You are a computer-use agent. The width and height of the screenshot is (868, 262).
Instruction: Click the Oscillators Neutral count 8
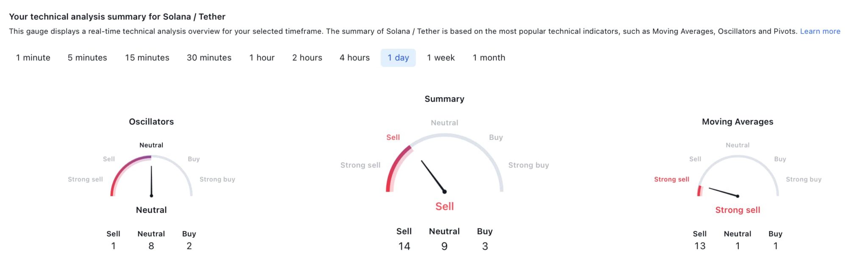(x=151, y=246)
